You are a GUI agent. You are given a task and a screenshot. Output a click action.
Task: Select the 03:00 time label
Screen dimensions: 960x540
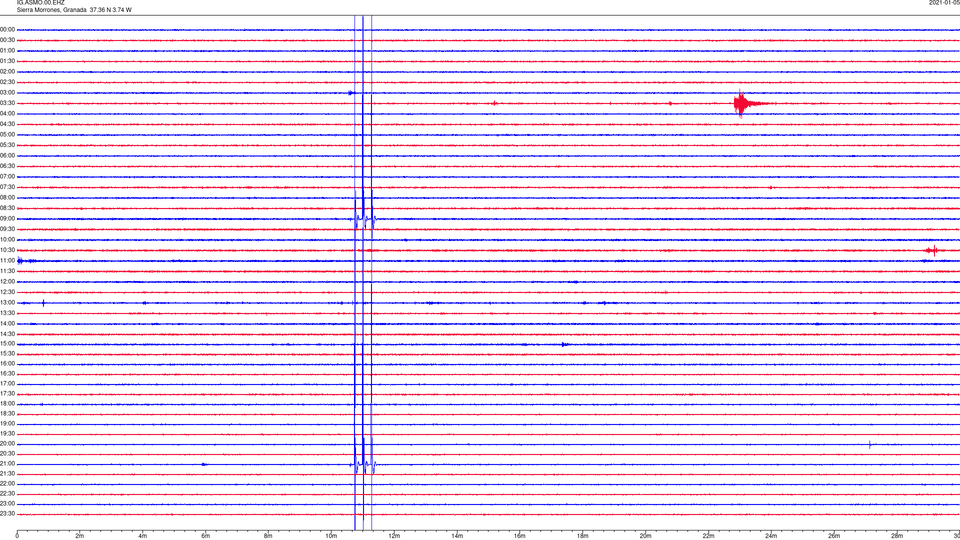[x=7, y=92]
